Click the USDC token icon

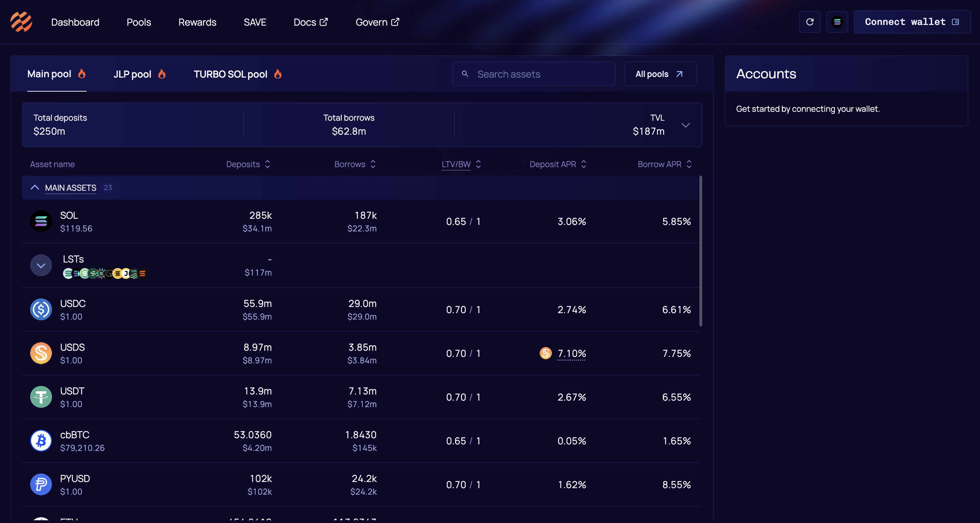41,309
